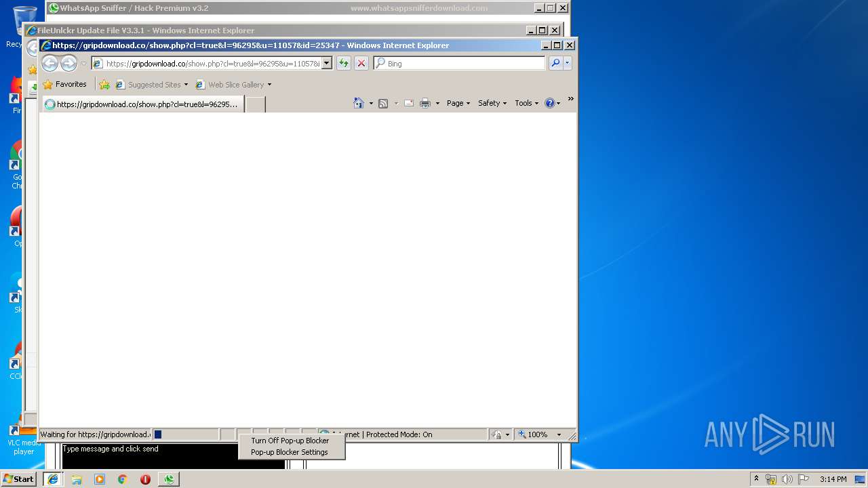Open Windows Media Player taskbar icon

100,479
